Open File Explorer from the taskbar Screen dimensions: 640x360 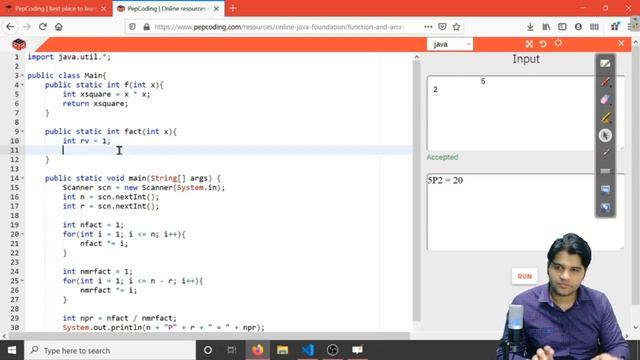point(282,350)
